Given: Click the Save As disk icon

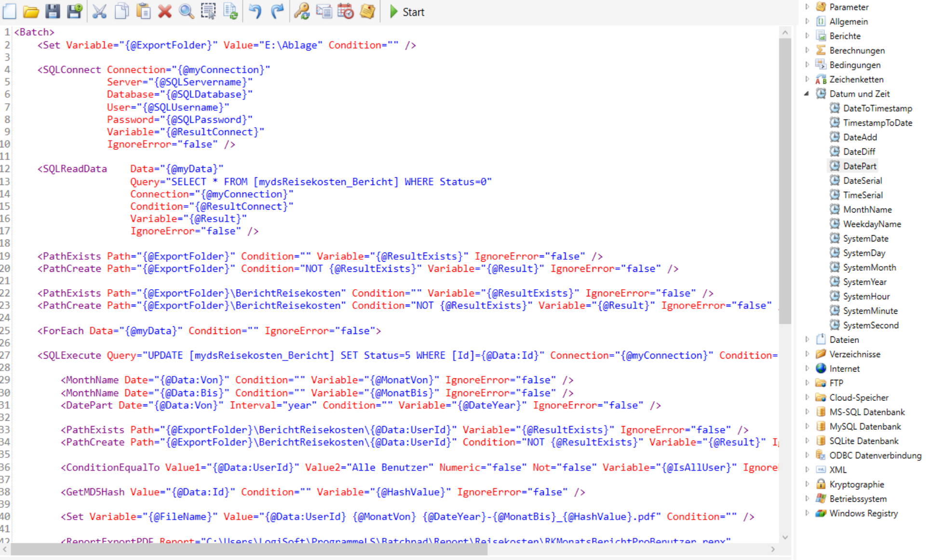Looking at the screenshot, I should 74,11.
